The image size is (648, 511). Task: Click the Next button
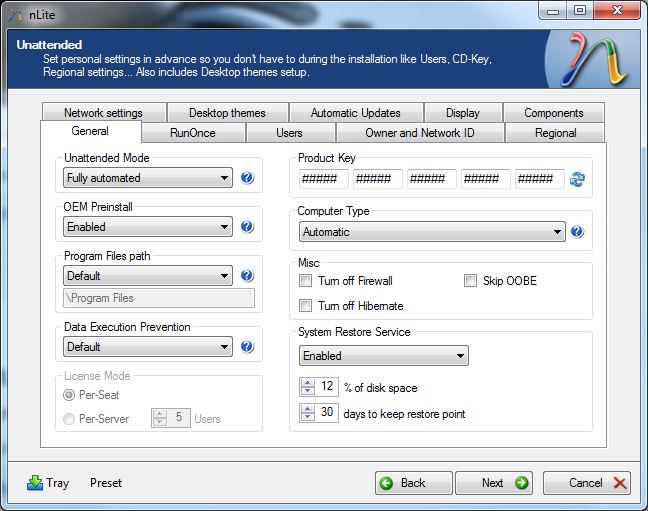tap(494, 483)
